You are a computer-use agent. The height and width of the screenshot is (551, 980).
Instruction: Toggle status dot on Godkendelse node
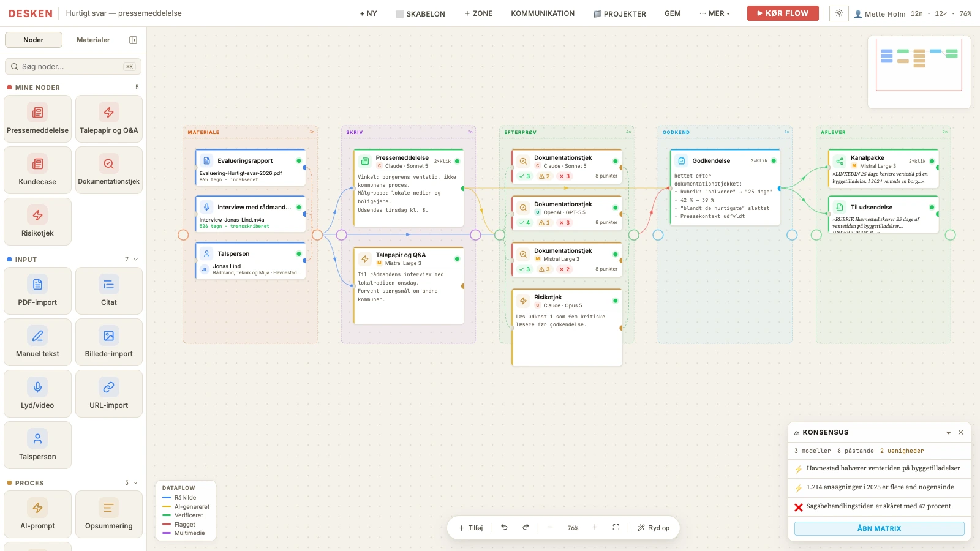[x=774, y=160]
